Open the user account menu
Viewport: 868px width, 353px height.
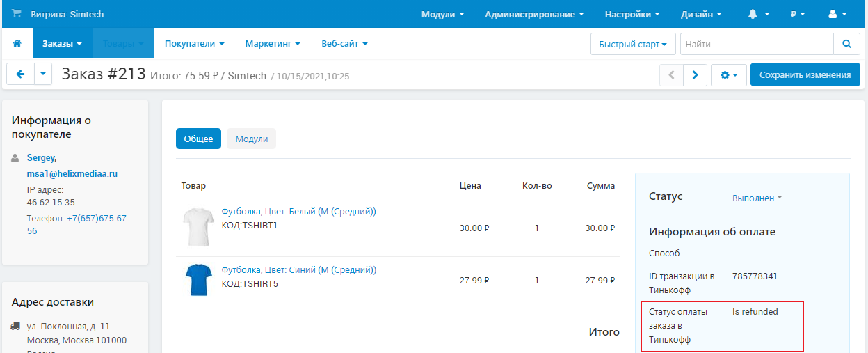pyautogui.click(x=837, y=14)
